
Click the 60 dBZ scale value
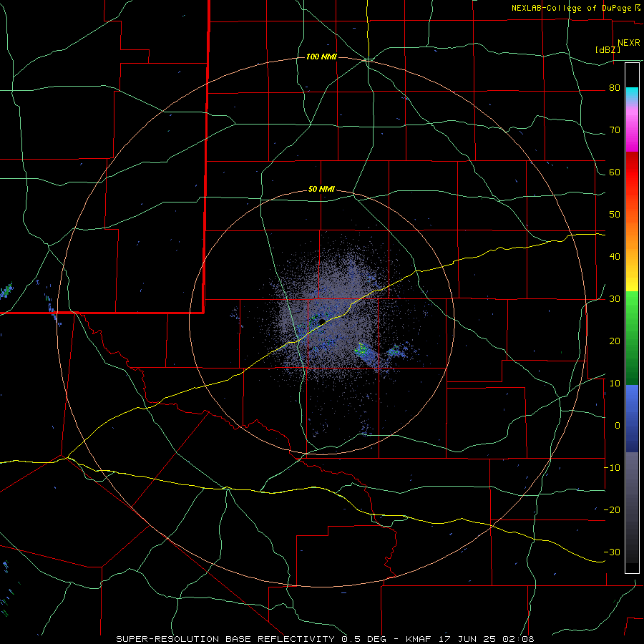[x=615, y=172]
